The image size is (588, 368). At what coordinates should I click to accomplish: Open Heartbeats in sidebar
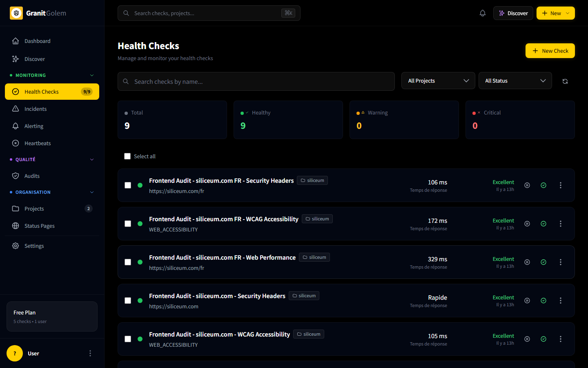[52, 143]
